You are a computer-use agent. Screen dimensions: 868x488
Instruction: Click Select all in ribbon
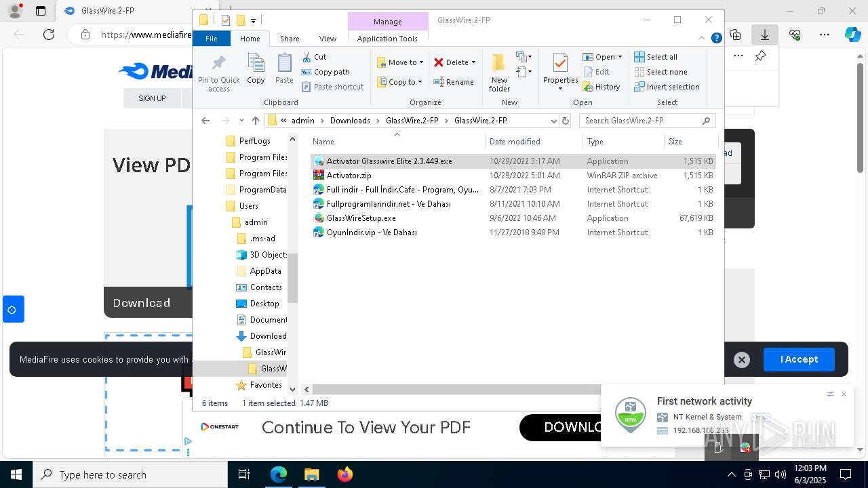coord(656,57)
